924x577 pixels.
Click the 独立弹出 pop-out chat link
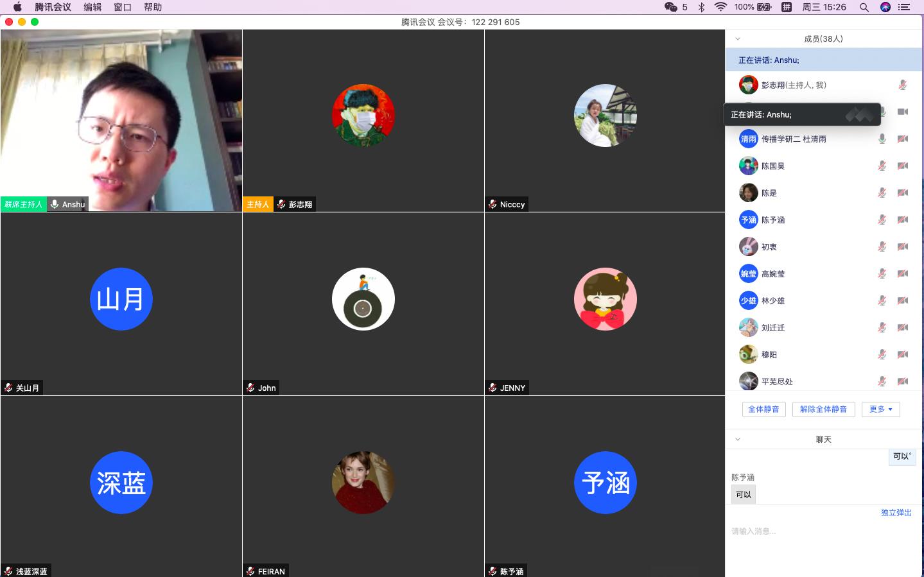point(896,512)
